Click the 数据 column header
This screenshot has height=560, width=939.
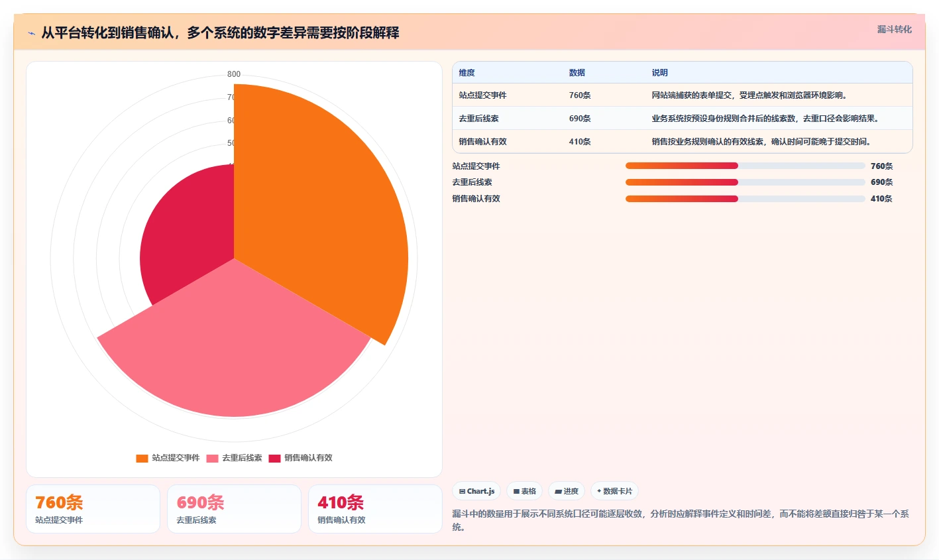pos(577,73)
